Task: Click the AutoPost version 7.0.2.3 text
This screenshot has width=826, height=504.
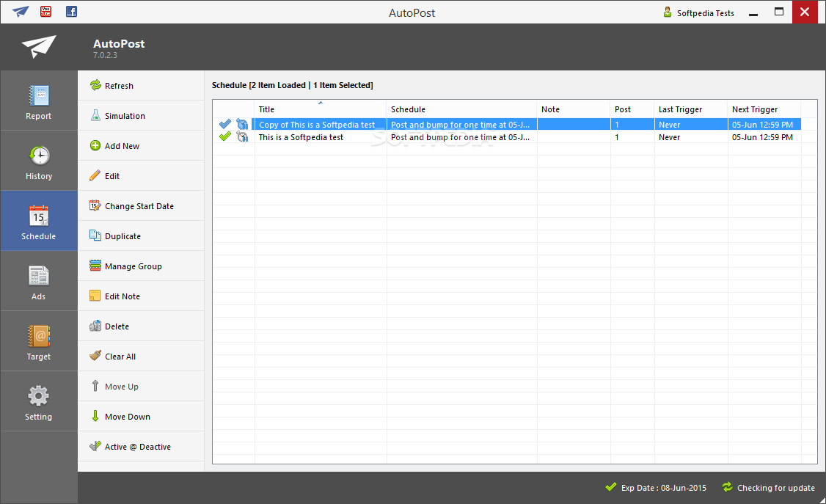Action: [106, 55]
